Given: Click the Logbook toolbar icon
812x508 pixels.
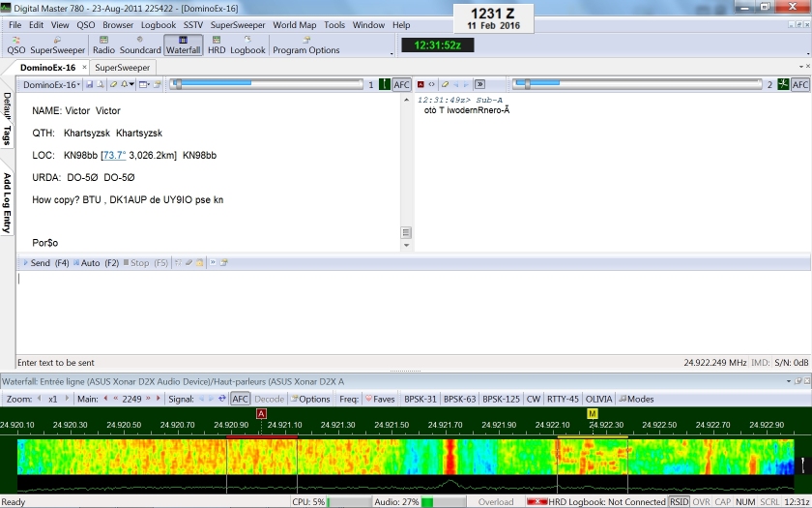Looking at the screenshot, I should point(247,45).
